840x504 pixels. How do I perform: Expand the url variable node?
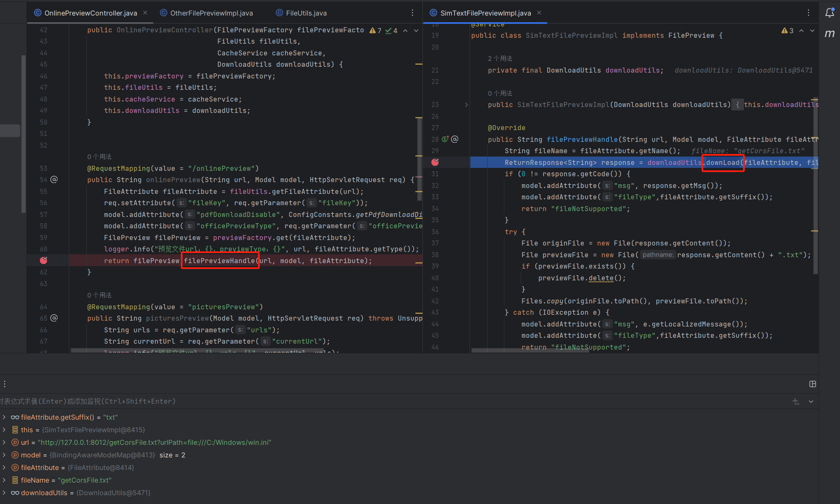(x=4, y=442)
